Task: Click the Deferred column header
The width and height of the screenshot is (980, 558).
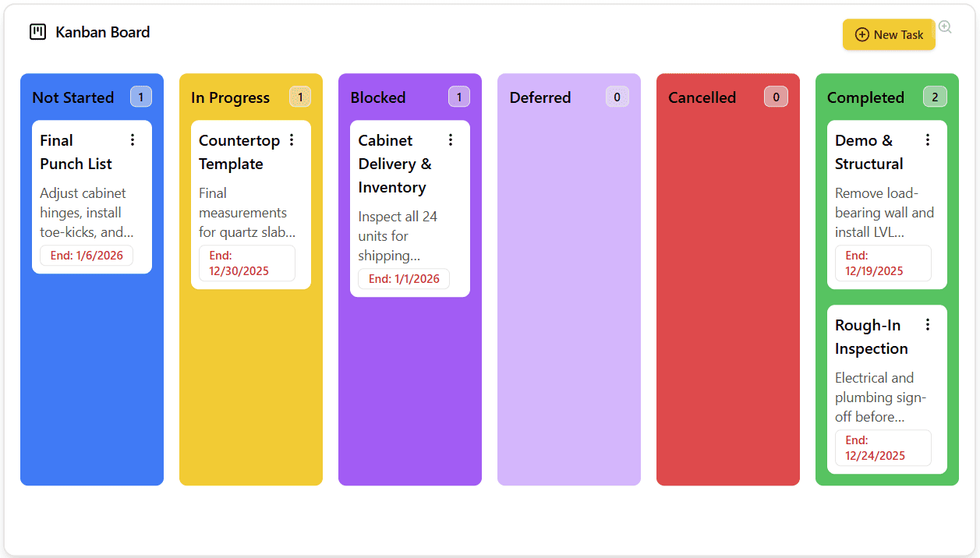Action: tap(540, 97)
